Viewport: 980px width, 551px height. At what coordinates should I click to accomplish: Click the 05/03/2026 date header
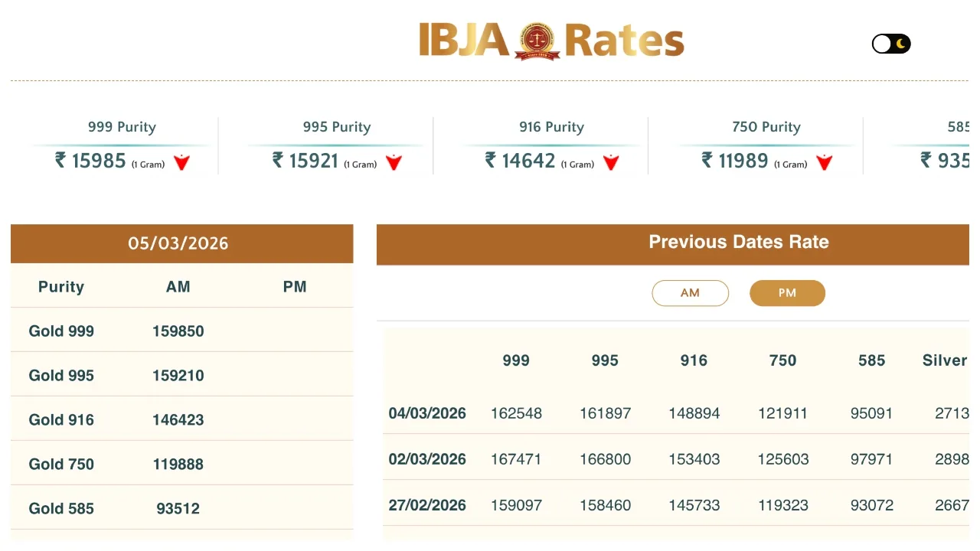click(178, 243)
